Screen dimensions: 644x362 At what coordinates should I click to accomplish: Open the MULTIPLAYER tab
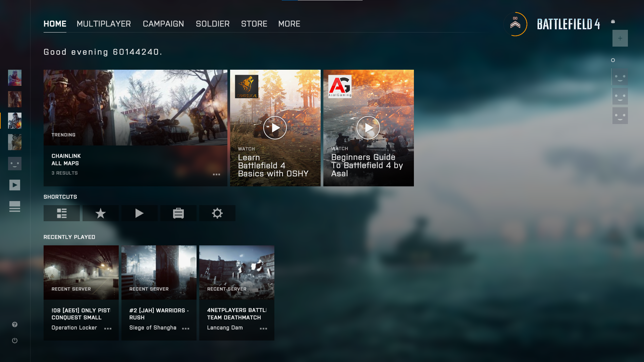pos(104,24)
